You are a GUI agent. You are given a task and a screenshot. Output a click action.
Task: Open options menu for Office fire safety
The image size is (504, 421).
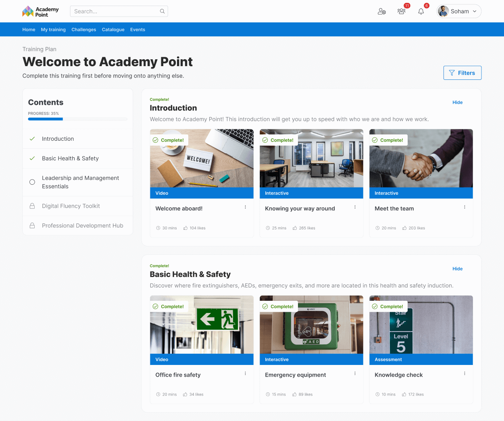tap(245, 373)
